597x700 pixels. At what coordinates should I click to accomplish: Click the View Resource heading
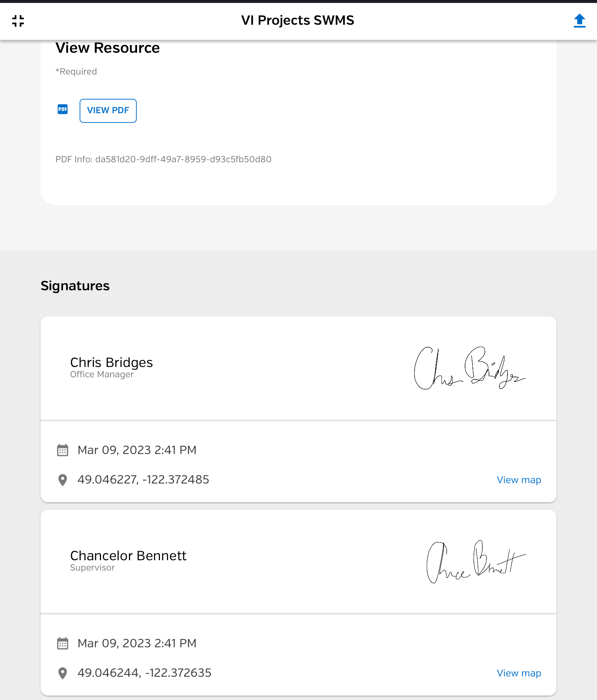[x=108, y=48]
